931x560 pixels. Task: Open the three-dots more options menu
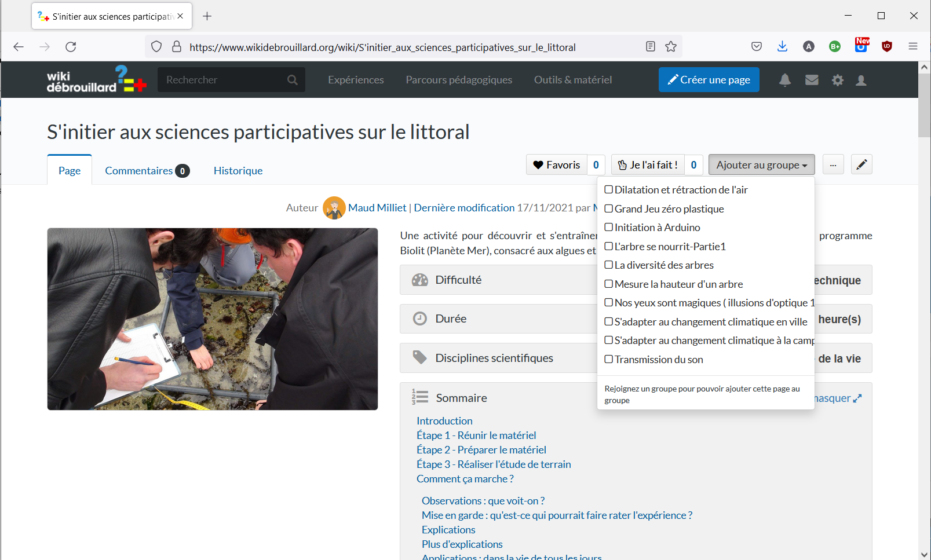point(833,165)
